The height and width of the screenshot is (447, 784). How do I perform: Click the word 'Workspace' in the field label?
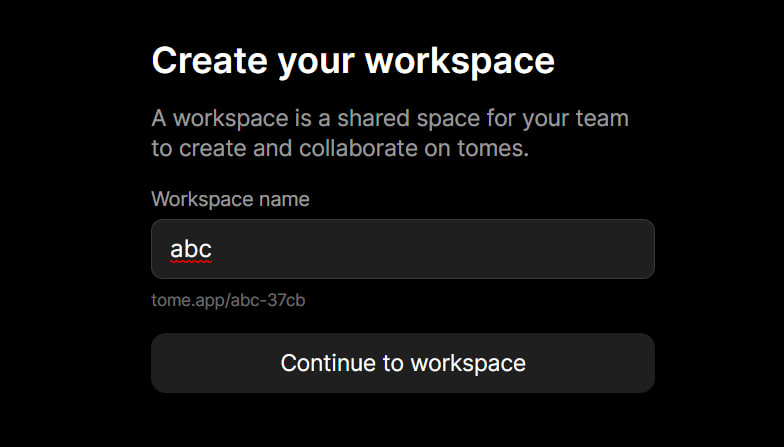202,200
